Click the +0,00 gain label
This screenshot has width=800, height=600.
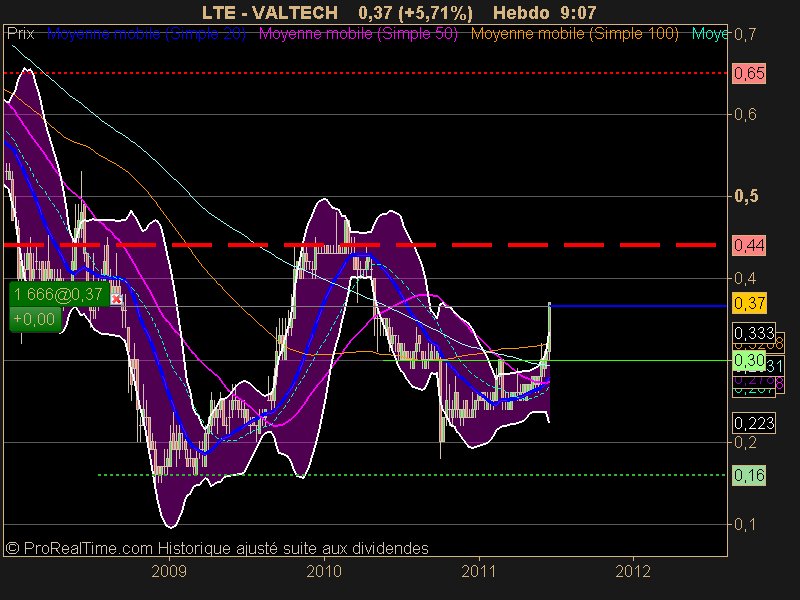[x=35, y=319]
